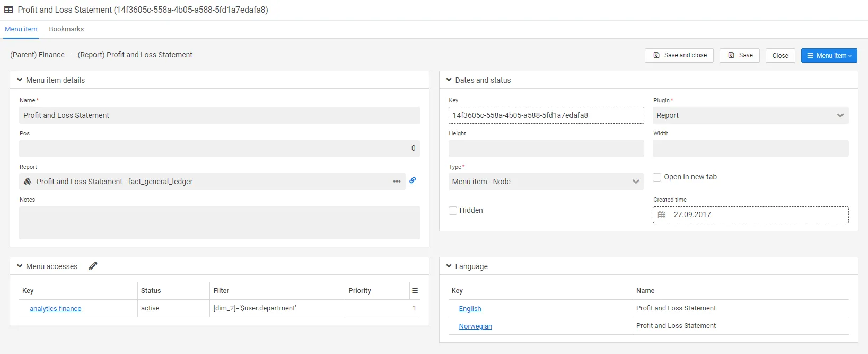Viewport: 868px width, 354px height.
Task: Collapse the Dates and status section
Action: 449,80
